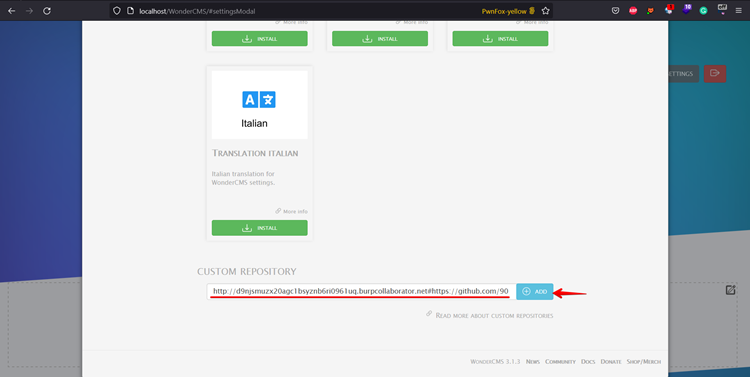Go back using the browser back arrow
This screenshot has width=750, height=377.
pos(11,11)
